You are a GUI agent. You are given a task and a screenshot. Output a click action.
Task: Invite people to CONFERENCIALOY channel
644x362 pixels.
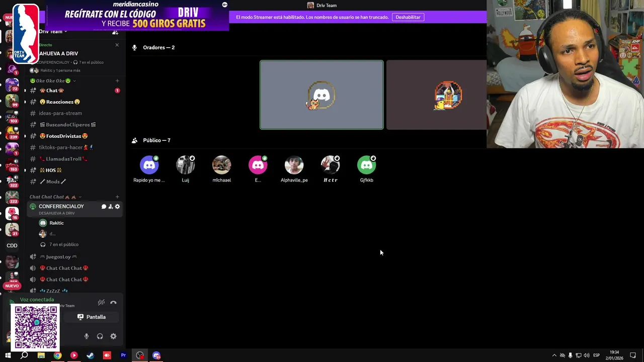tap(111, 207)
